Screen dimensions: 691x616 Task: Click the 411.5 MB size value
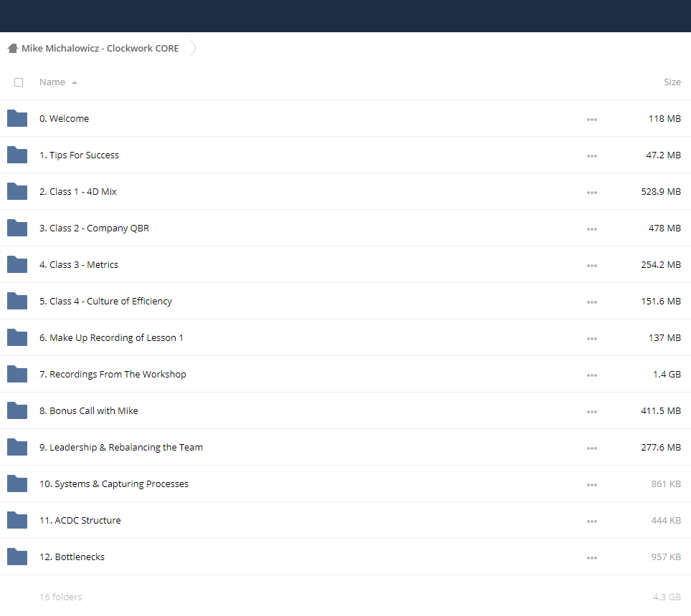661,411
